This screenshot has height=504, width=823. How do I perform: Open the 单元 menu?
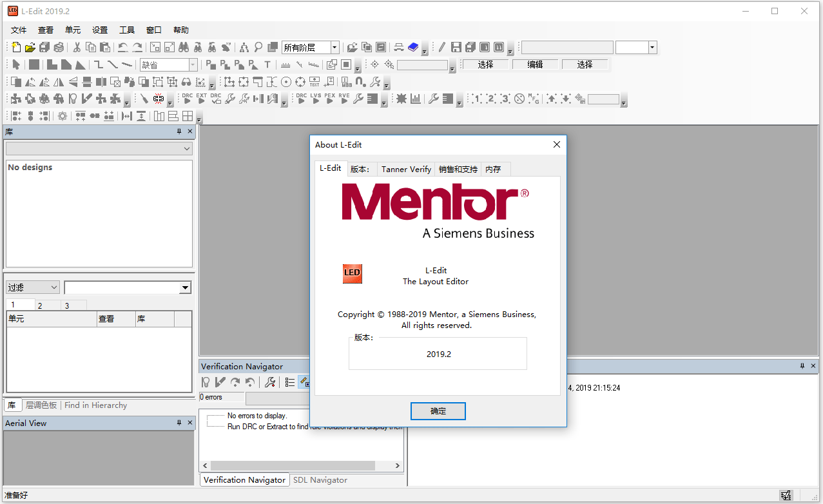pyautogui.click(x=73, y=30)
